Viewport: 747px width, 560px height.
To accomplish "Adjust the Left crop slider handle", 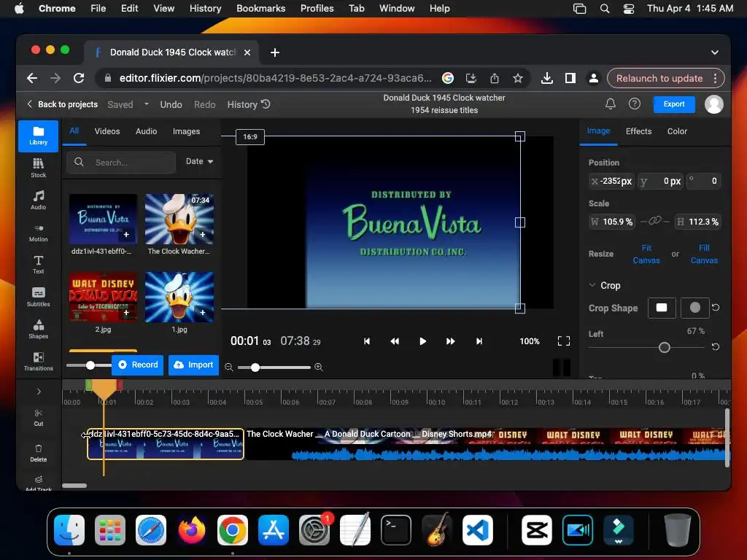I will coord(664,348).
